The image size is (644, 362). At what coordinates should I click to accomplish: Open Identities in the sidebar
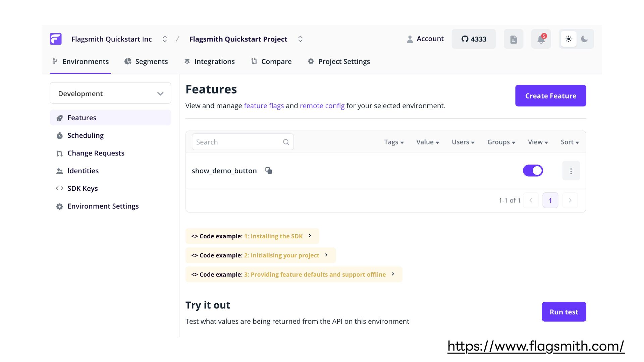click(110, 171)
